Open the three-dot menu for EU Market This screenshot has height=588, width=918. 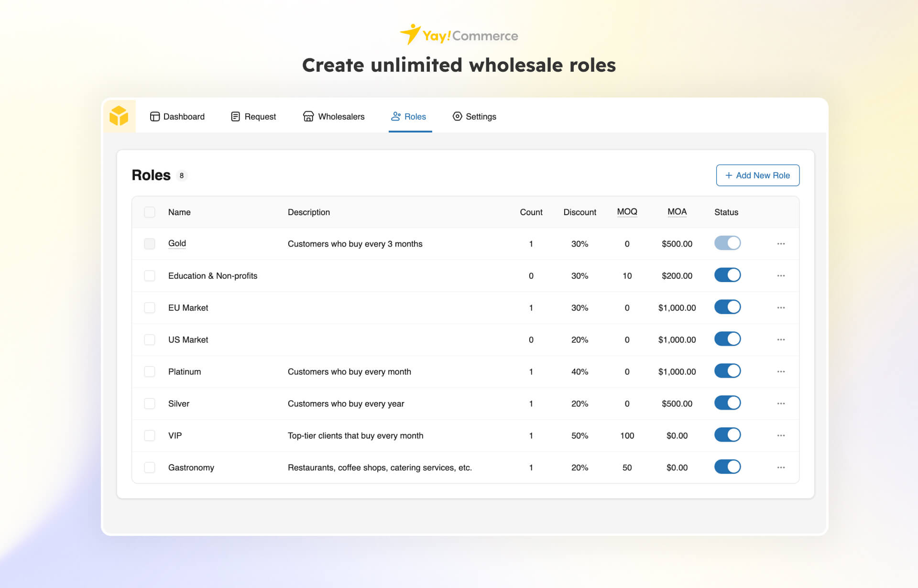click(x=781, y=308)
